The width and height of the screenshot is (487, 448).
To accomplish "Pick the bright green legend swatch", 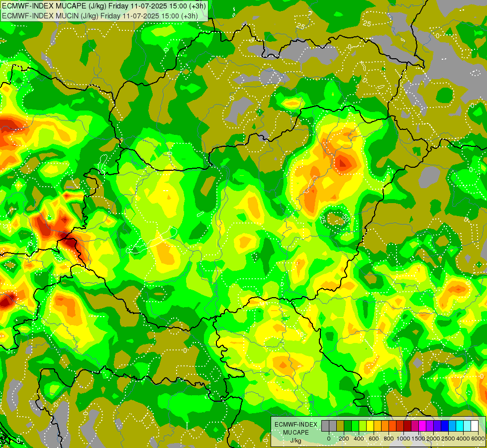I will [x=355, y=426].
